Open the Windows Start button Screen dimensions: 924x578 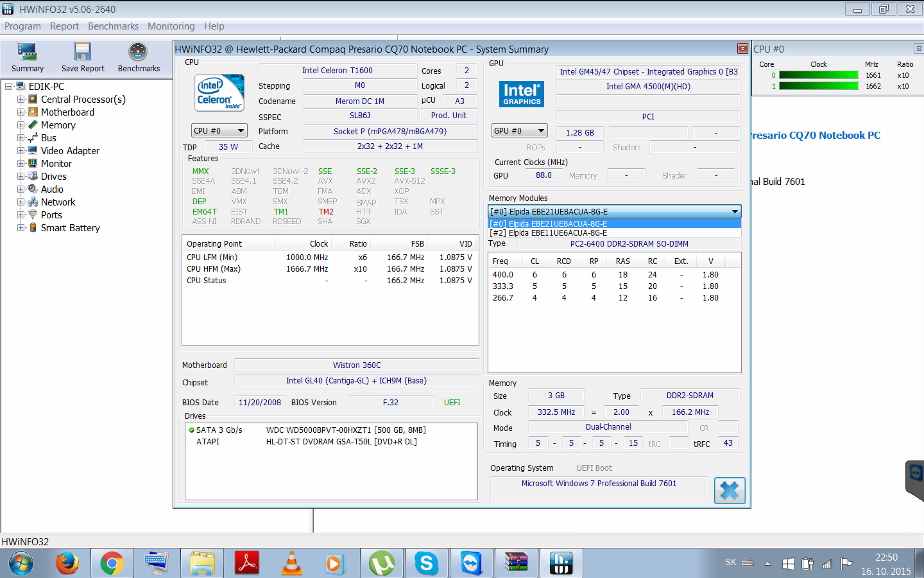pyautogui.click(x=21, y=563)
